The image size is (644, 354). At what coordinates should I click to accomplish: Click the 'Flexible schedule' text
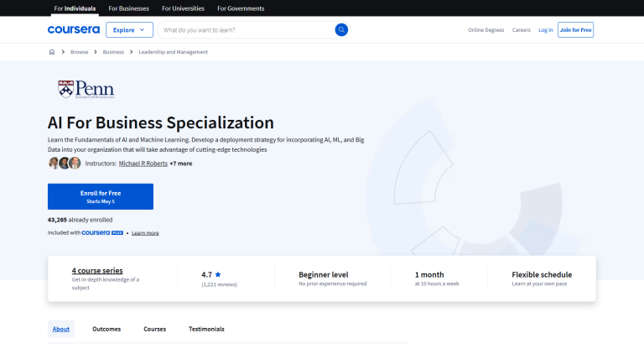click(542, 274)
